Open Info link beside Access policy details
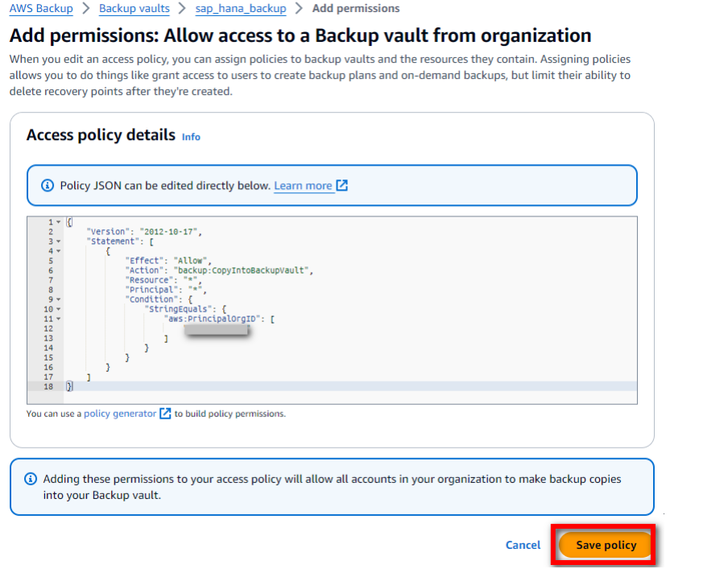This screenshot has height=569, width=728. tap(191, 137)
